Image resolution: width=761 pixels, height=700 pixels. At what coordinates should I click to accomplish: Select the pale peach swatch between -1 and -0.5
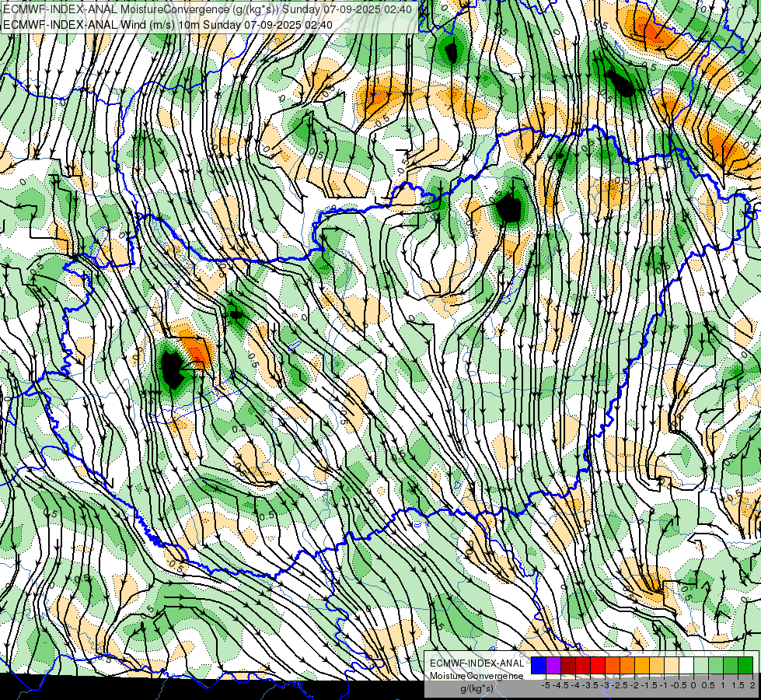pyautogui.click(x=671, y=666)
